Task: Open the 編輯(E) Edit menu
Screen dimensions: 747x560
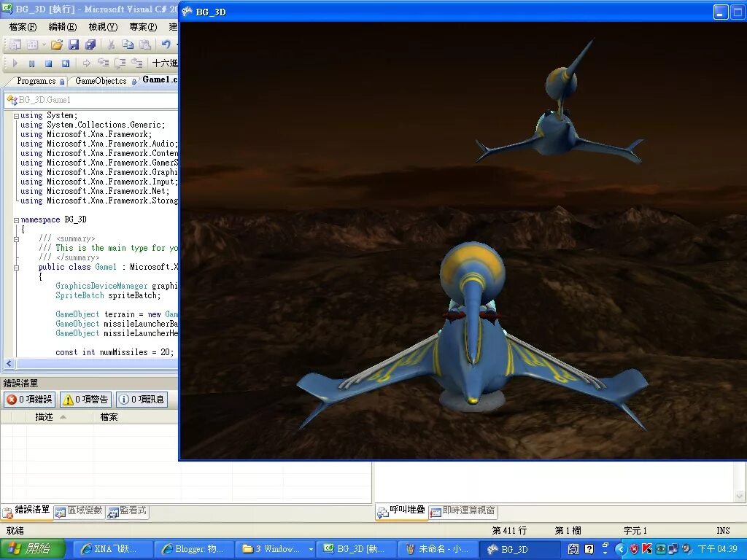Action: [63, 27]
